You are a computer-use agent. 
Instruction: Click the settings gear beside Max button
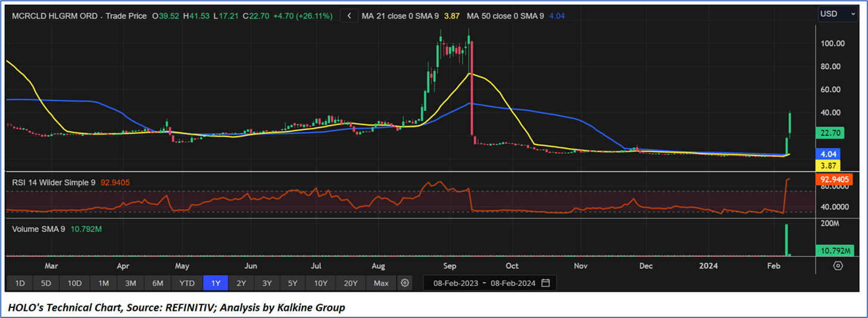[x=405, y=283]
